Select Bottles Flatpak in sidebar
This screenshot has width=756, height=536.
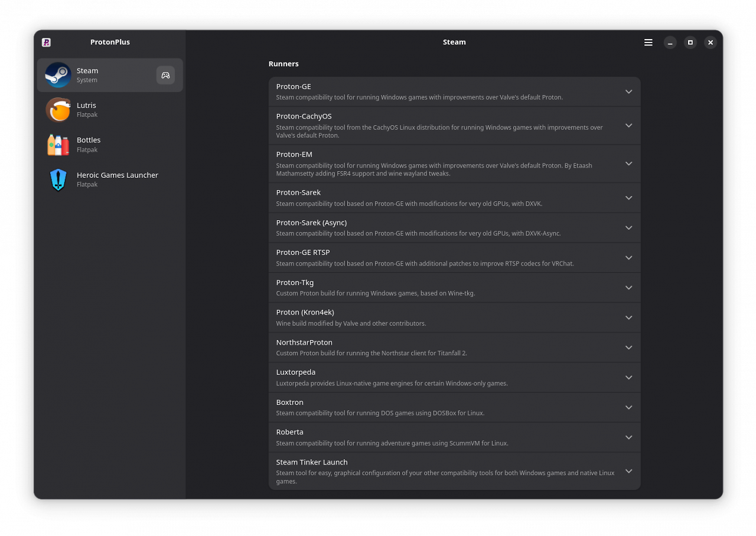pyautogui.click(x=110, y=145)
